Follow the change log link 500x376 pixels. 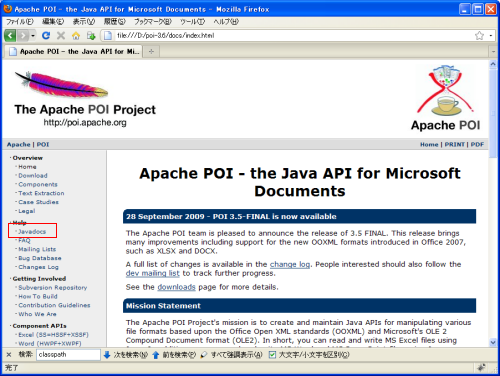(x=290, y=264)
